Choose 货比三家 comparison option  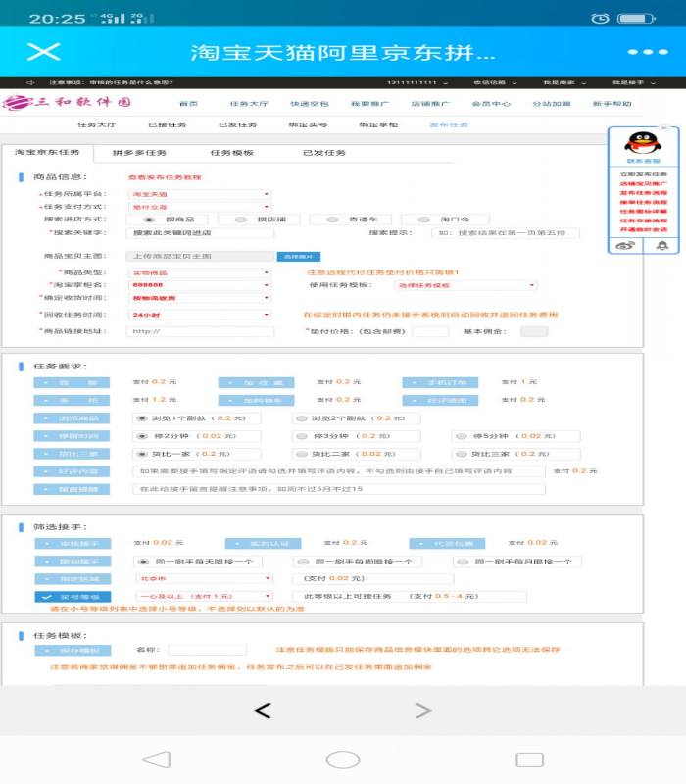click(460, 454)
